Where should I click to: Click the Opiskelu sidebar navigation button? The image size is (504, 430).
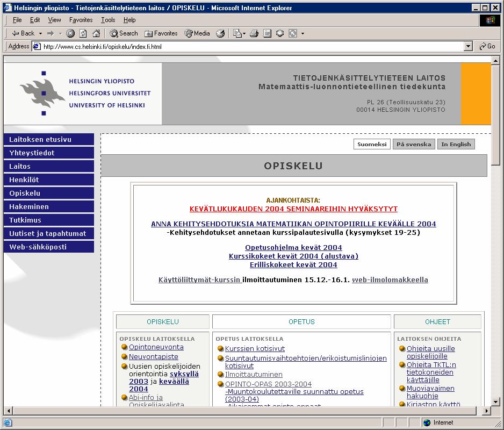49,193
